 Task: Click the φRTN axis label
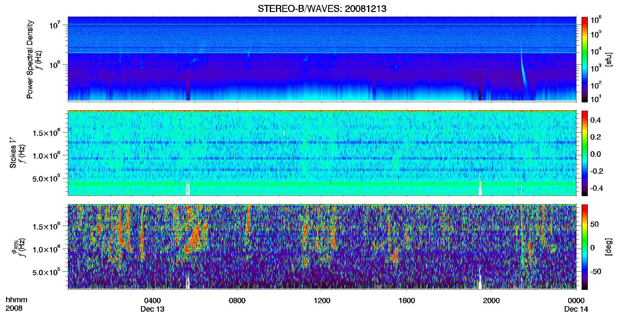14,247
